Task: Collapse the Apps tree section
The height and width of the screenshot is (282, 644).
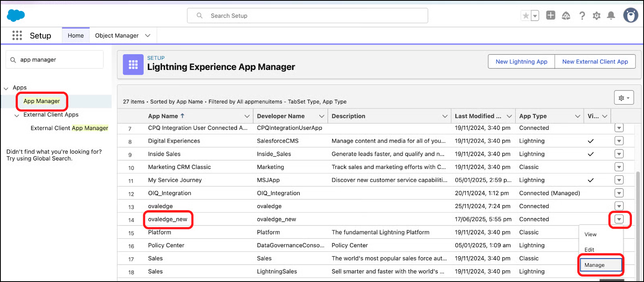Action: tap(6, 88)
